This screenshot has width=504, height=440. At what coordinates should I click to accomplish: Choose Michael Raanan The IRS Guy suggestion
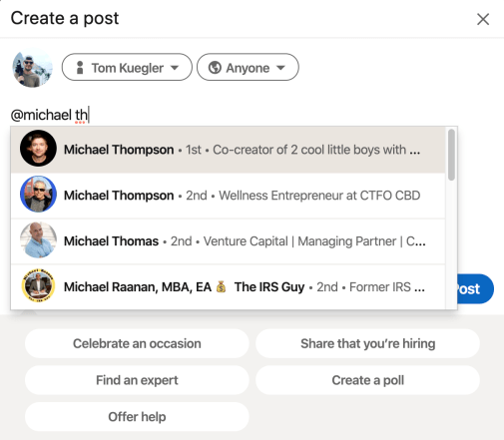pos(228,286)
